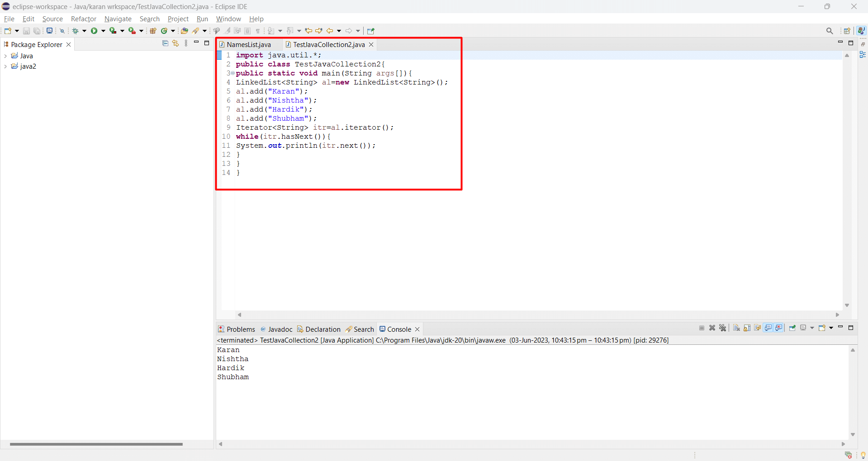Toggle Mark Occurrences in toolbar
The image size is (868, 461).
[228, 31]
